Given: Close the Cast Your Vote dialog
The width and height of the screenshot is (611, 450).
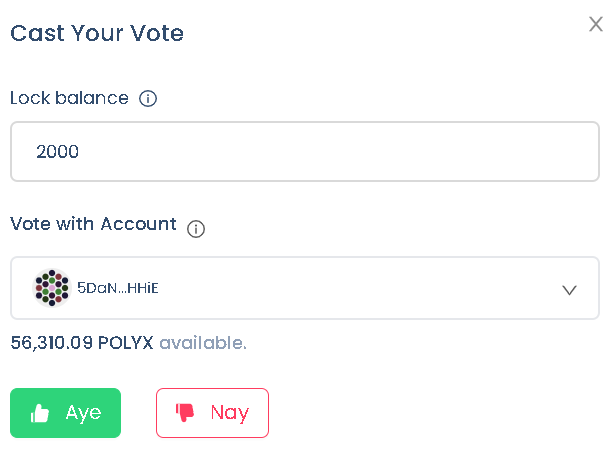Looking at the screenshot, I should pos(596,24).
